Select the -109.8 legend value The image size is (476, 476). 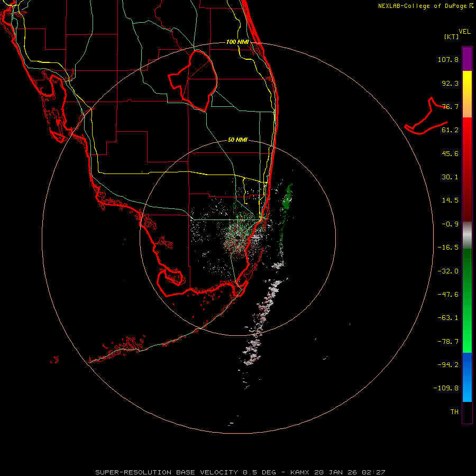tap(446, 388)
